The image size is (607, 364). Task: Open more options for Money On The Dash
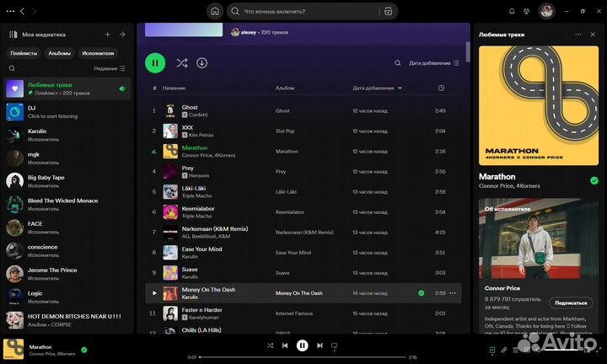(x=453, y=293)
